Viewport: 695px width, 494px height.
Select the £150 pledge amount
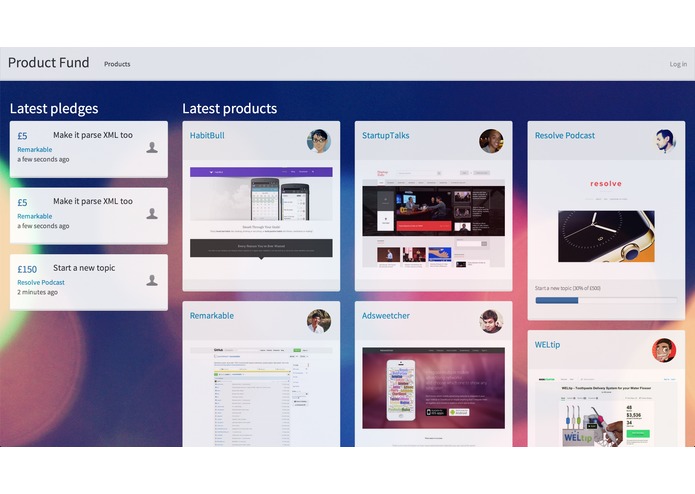coord(27,269)
